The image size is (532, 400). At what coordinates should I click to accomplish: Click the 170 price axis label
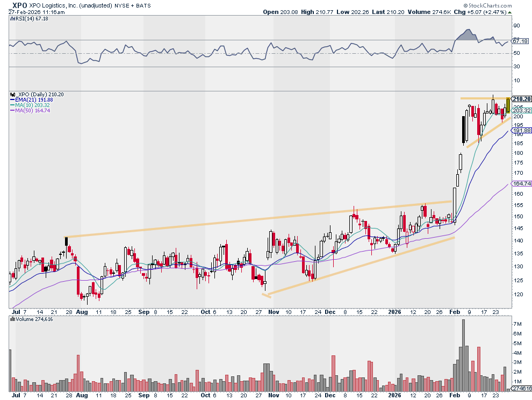click(x=519, y=173)
